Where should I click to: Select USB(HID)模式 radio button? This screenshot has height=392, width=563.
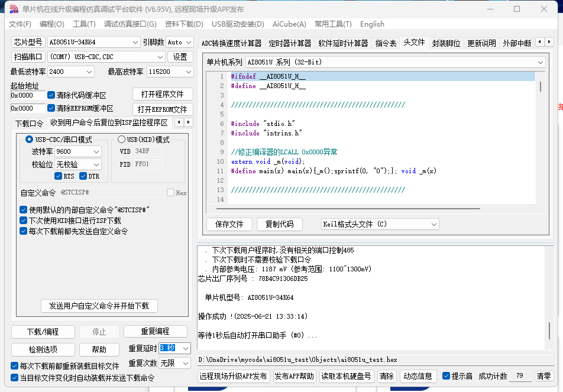pos(121,140)
